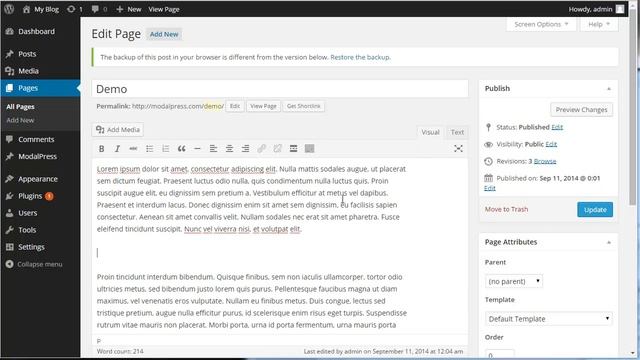
Task: Open Plugins menu with update badge
Action: click(30, 196)
